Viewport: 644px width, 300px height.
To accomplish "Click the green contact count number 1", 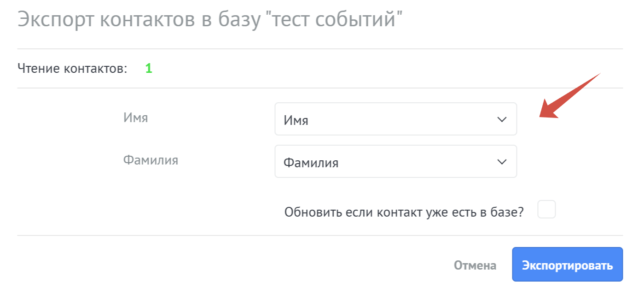I will (x=148, y=69).
